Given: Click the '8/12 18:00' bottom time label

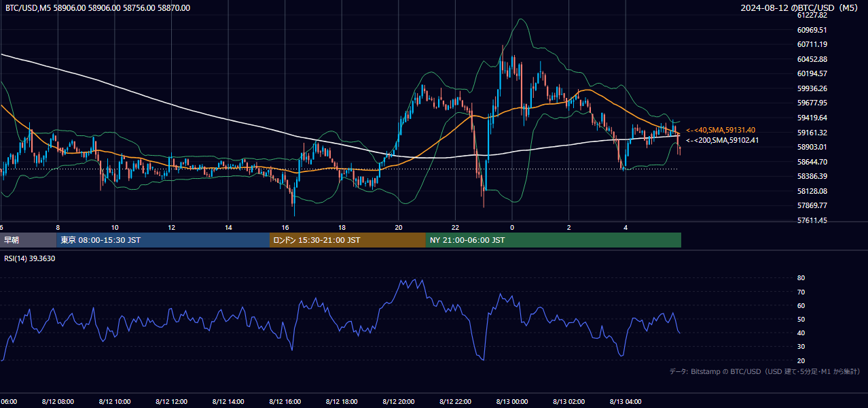Looking at the screenshot, I should pos(342,401).
